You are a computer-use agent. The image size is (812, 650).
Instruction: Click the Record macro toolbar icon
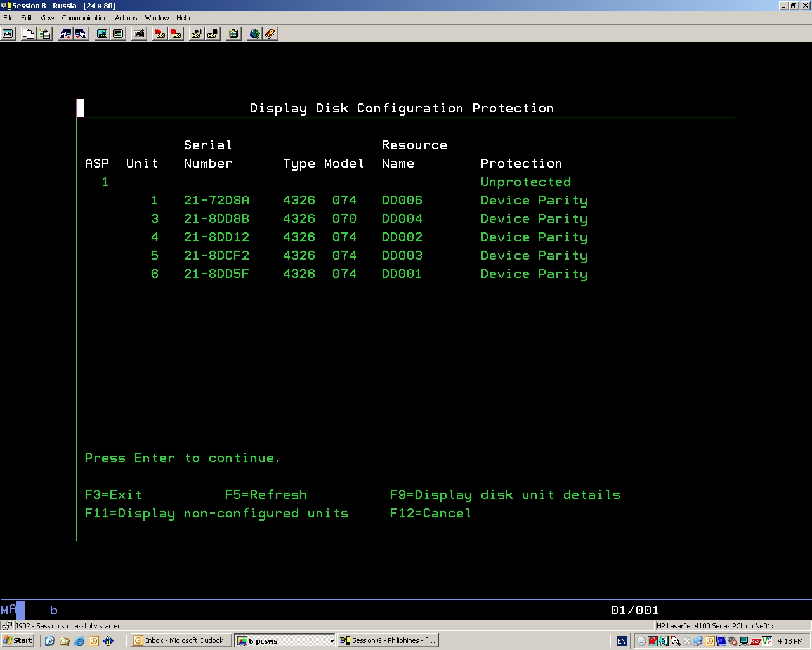tap(160, 34)
